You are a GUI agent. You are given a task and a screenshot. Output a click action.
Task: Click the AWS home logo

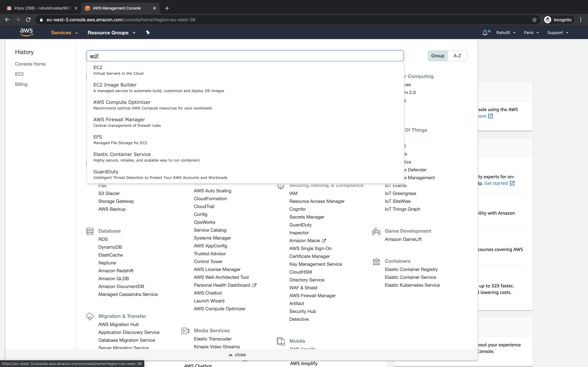(x=26, y=32)
